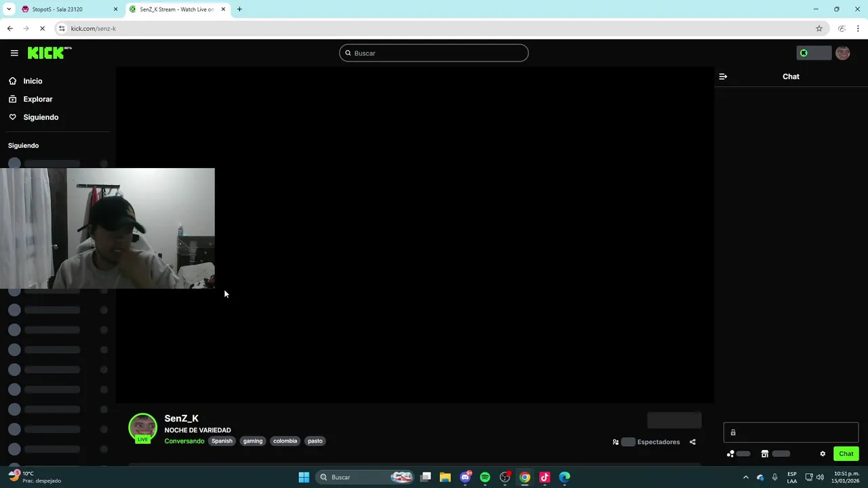
Task: Open SenZ_K's live profile avatar
Action: (142, 428)
